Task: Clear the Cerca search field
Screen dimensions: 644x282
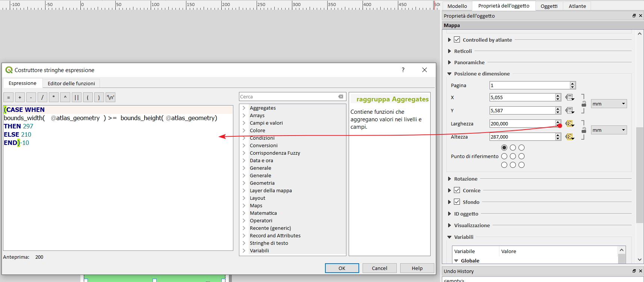Action: coord(340,97)
